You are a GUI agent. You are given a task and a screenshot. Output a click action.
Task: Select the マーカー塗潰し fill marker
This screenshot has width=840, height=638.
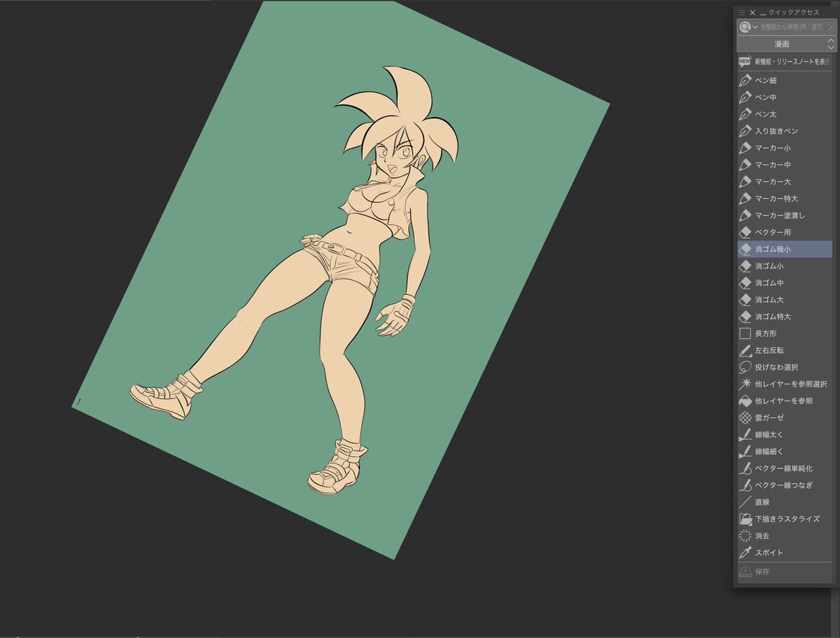pyautogui.click(x=784, y=215)
